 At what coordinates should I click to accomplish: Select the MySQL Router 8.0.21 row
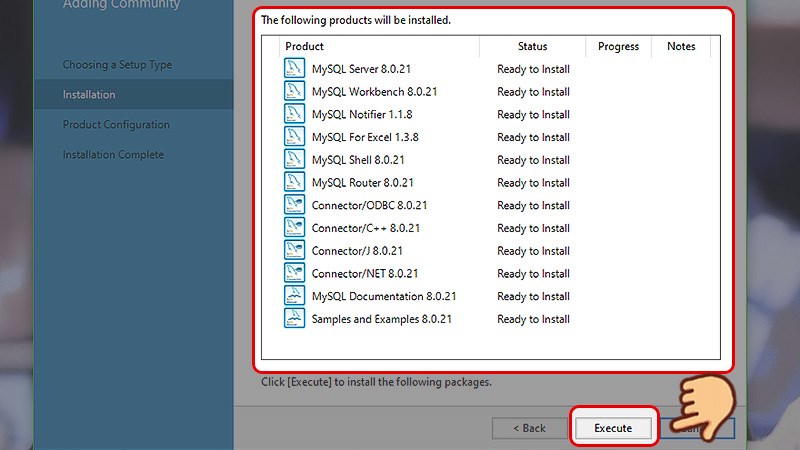point(362,183)
